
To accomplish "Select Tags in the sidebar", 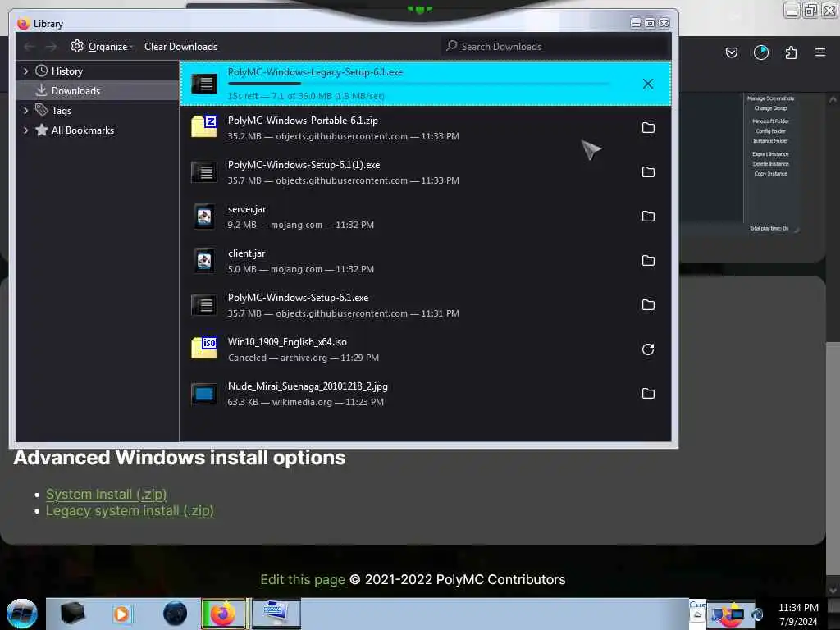I will pos(61,111).
